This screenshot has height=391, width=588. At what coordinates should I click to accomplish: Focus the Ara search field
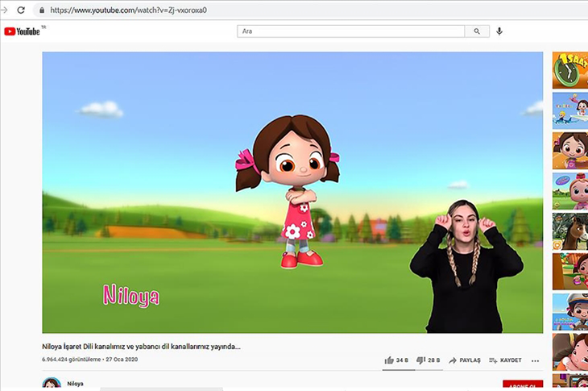(x=351, y=31)
